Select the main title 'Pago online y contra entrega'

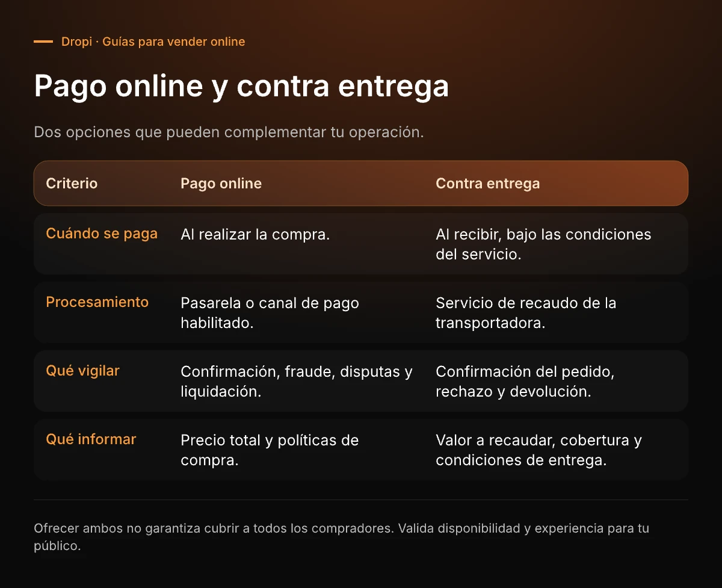[x=241, y=86]
